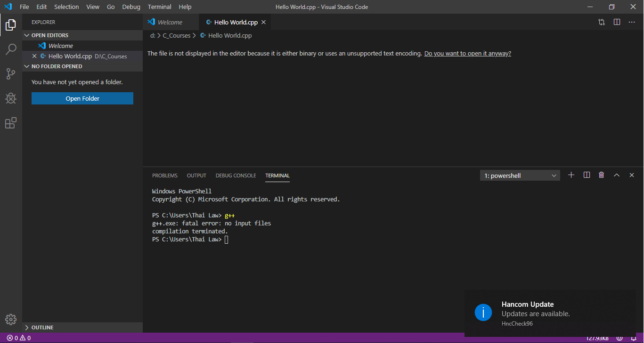
Task: Open the Extensions view icon
Action: pyautogui.click(x=10, y=123)
